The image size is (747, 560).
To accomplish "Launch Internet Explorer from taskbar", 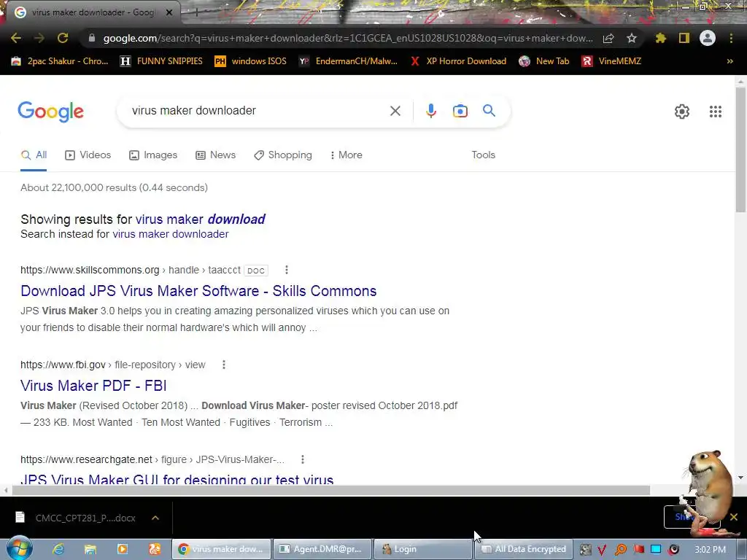I will [58, 549].
